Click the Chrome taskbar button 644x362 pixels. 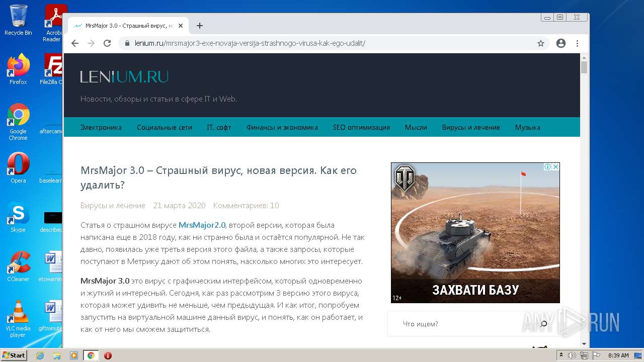[91, 355]
